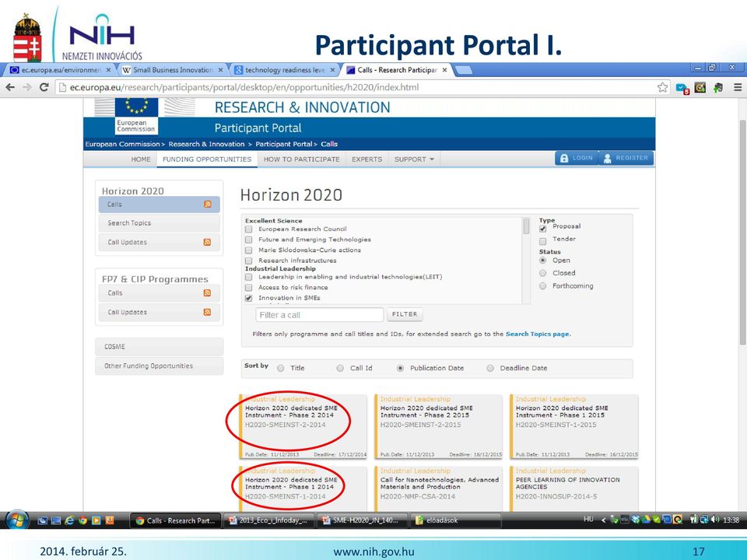This screenshot has height=560, width=747.
Task: Click the Show Desktop quick launch icon
Action: click(56, 520)
